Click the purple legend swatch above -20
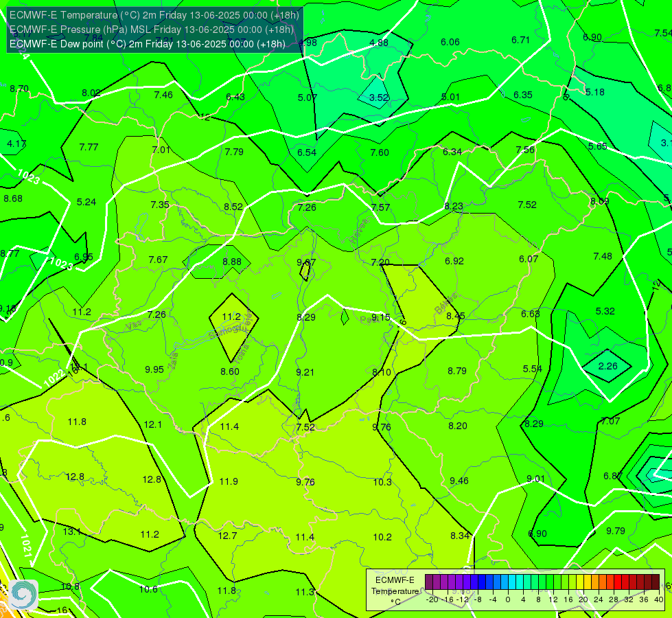Screen dimensions: 672x618 click(429, 582)
